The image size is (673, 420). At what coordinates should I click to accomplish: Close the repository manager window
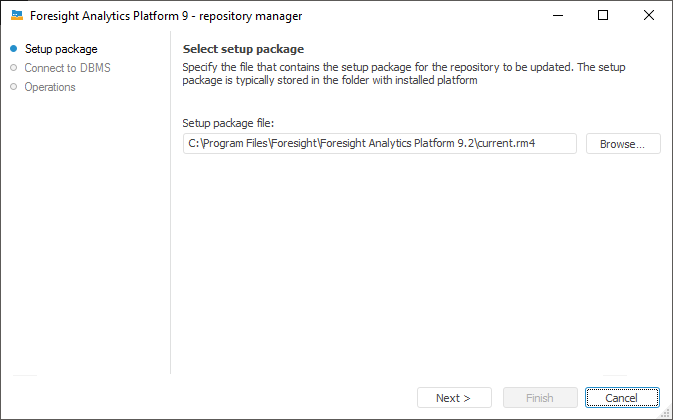click(649, 16)
